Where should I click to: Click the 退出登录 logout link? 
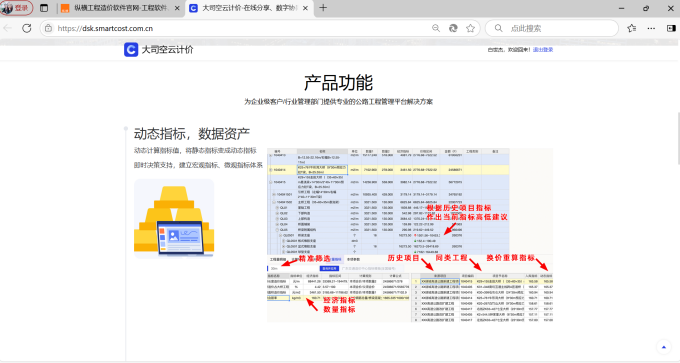point(543,50)
